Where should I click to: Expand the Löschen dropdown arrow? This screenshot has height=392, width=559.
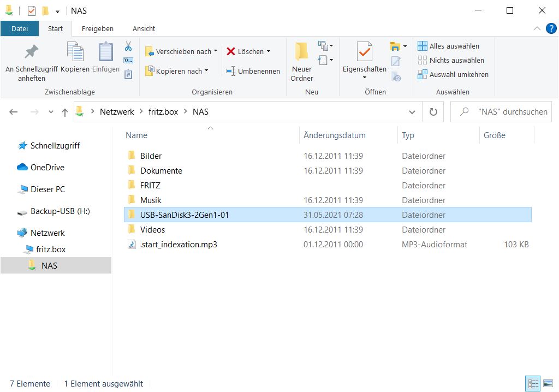(269, 51)
